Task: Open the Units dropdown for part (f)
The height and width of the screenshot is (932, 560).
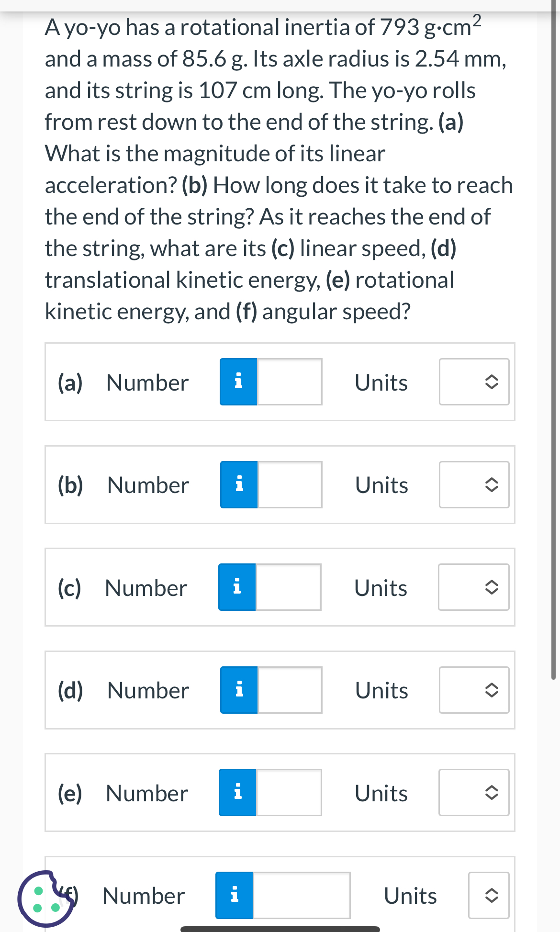Action: coord(488,896)
